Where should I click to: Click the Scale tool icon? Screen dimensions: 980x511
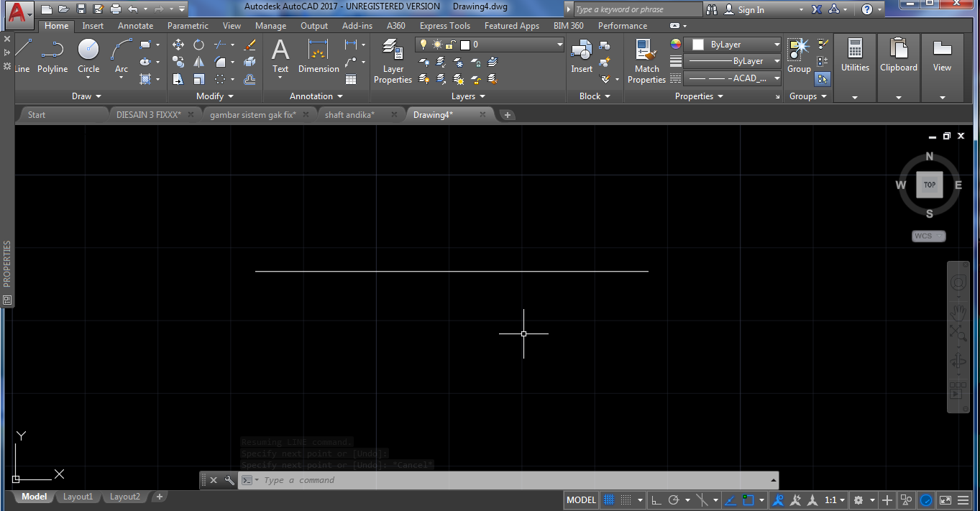point(198,79)
